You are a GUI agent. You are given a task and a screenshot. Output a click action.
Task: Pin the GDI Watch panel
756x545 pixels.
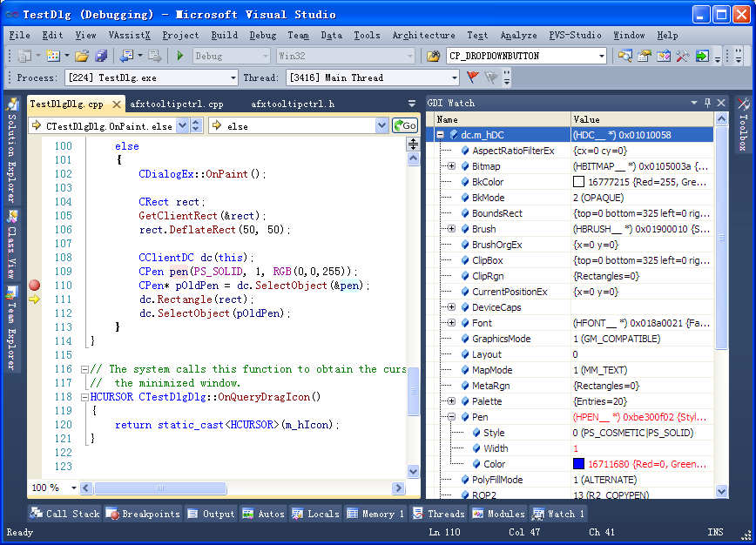pyautogui.click(x=707, y=103)
